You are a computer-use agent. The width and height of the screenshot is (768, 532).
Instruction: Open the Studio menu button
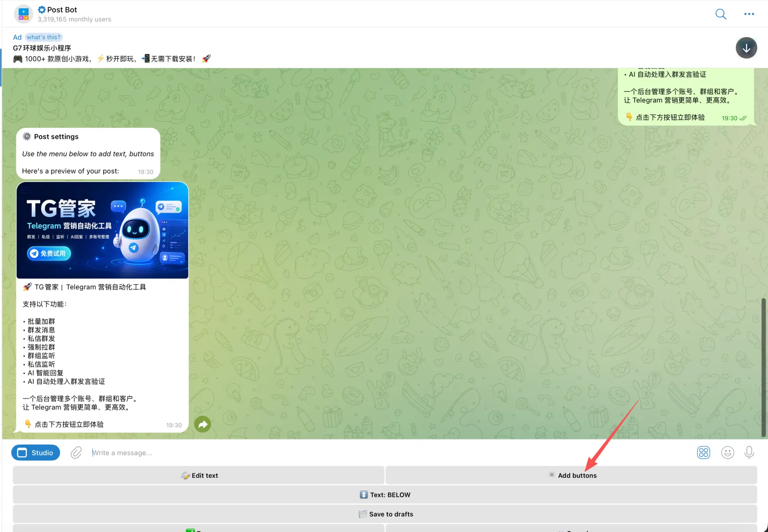point(36,453)
